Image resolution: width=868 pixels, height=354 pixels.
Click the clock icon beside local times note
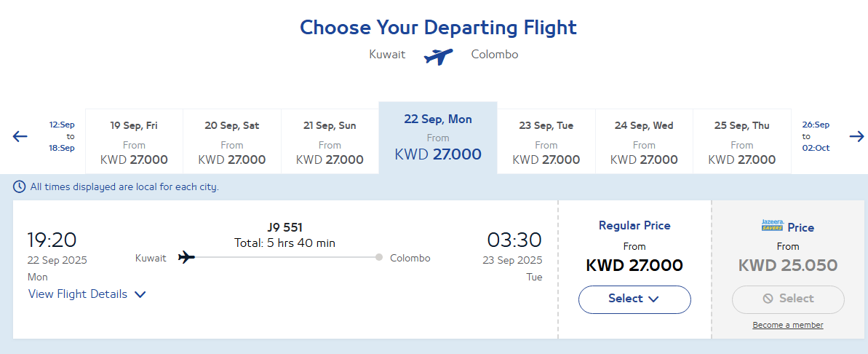click(x=20, y=186)
